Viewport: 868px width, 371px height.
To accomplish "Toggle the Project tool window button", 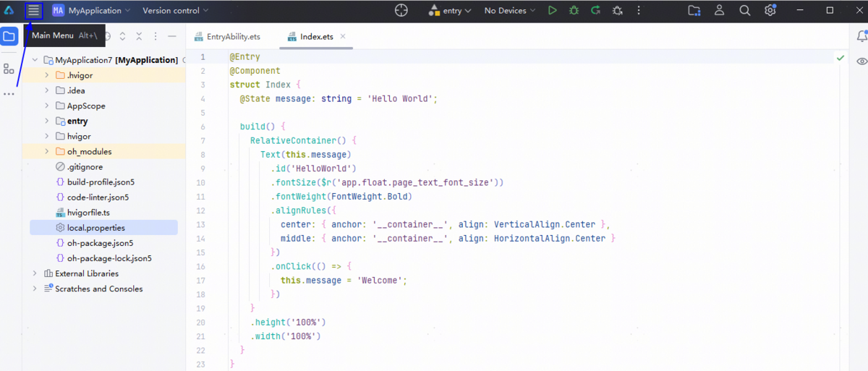I will pyautogui.click(x=9, y=36).
